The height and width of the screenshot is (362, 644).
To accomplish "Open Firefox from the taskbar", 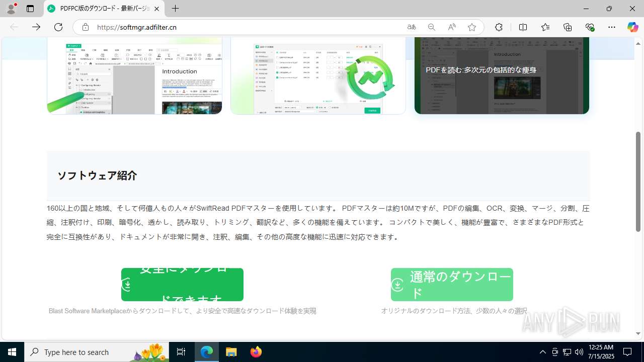I will pos(256,352).
